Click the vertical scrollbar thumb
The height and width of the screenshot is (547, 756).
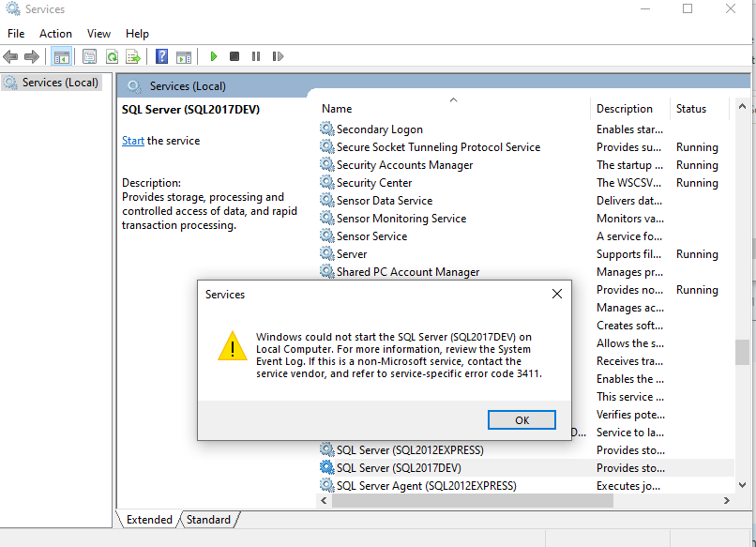click(x=742, y=353)
